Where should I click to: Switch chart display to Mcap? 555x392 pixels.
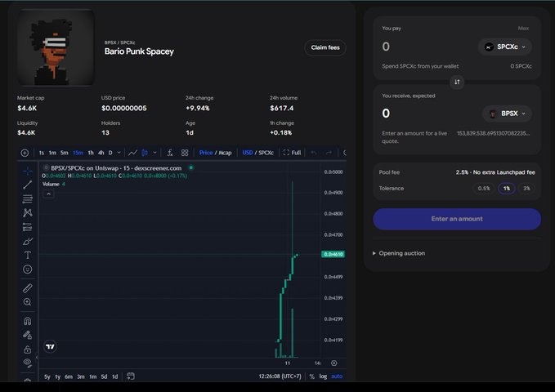tap(225, 153)
